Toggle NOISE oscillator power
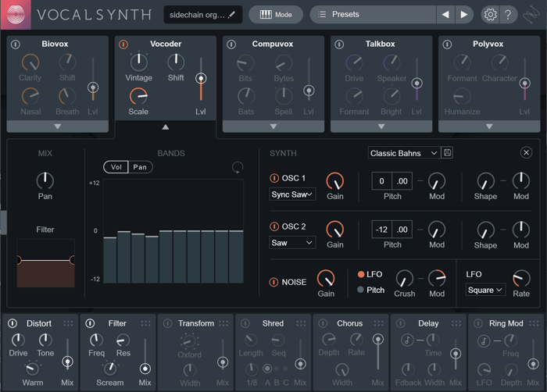Image resolution: width=547 pixels, height=392 pixels. click(x=273, y=282)
